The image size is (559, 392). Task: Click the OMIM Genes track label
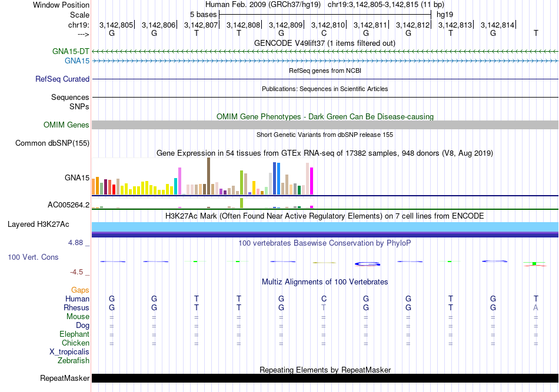66,125
